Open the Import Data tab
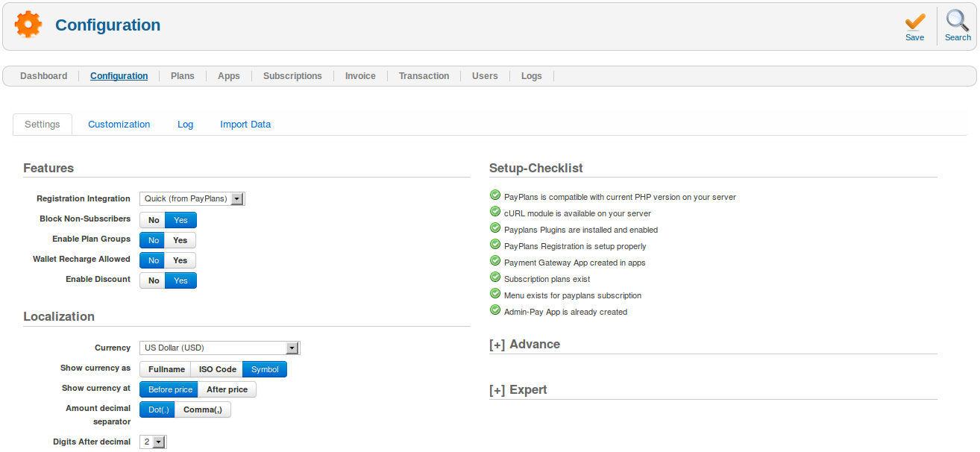This screenshot has width=980, height=452. click(x=245, y=124)
